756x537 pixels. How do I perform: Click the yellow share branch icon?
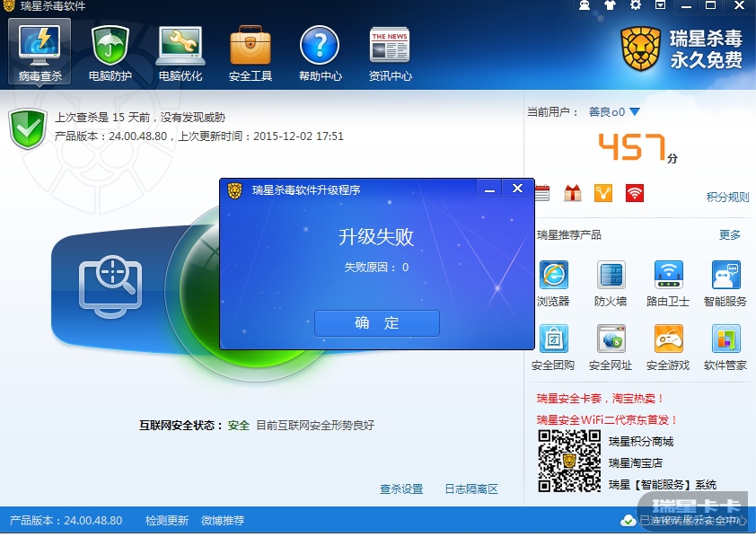pyautogui.click(x=603, y=193)
